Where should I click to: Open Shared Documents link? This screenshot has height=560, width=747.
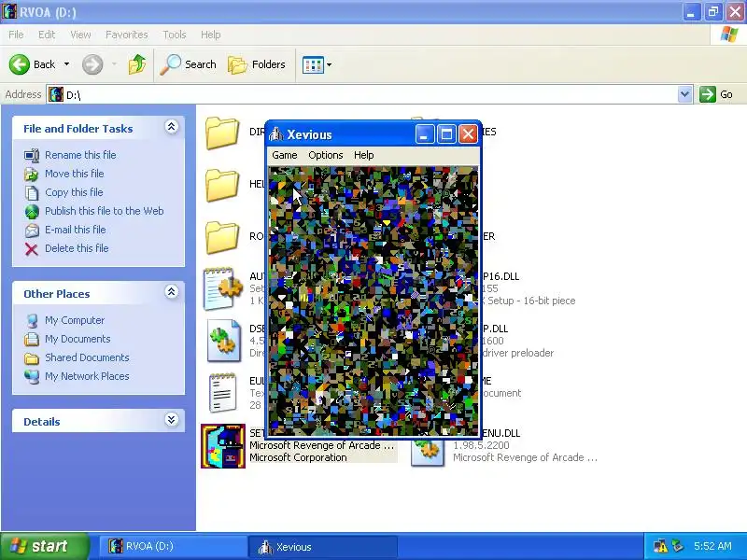point(87,357)
